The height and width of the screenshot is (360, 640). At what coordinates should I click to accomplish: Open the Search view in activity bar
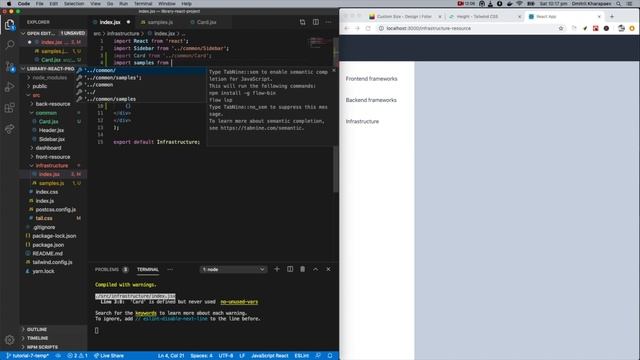(x=9, y=45)
